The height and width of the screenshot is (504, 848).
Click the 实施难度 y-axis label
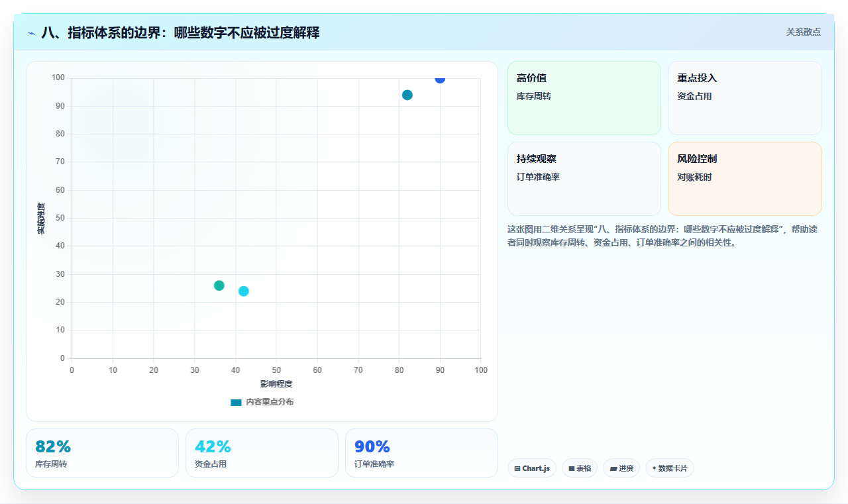pos(41,219)
